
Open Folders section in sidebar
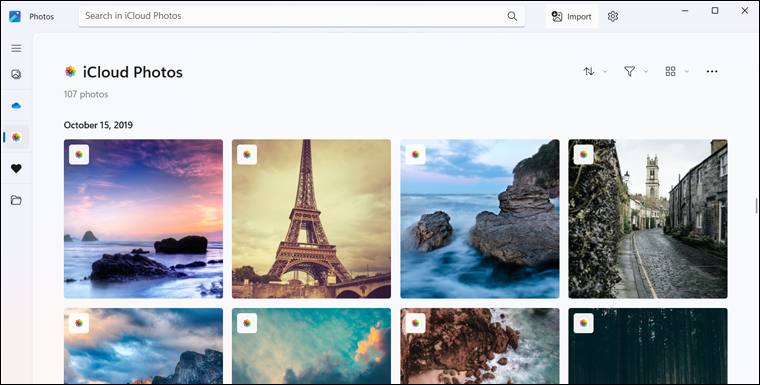(16, 200)
